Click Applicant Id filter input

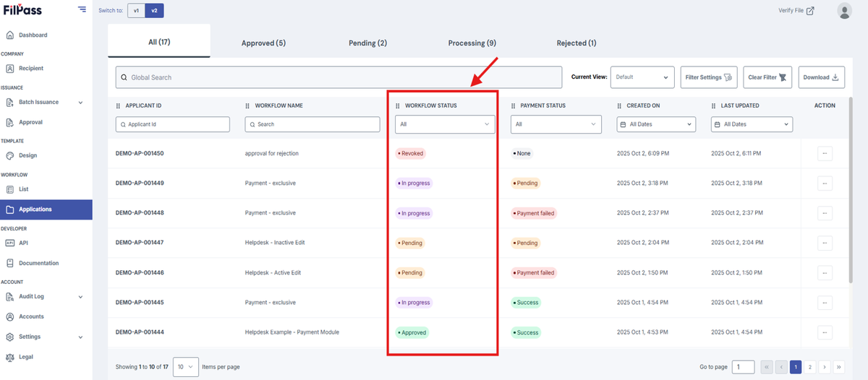point(173,124)
